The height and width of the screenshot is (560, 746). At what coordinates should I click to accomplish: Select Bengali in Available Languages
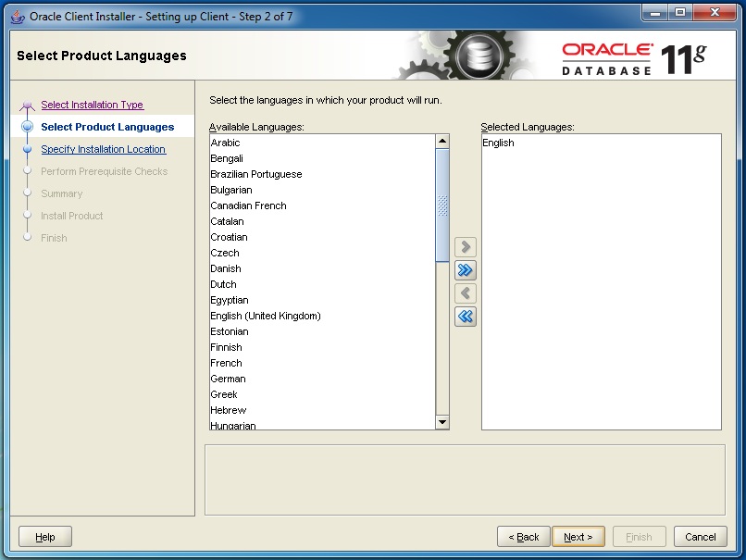click(x=322, y=158)
